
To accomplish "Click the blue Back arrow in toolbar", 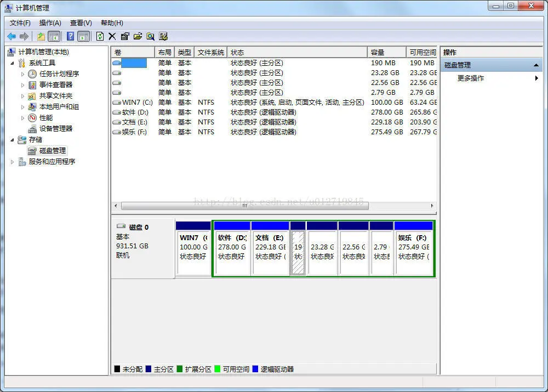I will pos(12,36).
